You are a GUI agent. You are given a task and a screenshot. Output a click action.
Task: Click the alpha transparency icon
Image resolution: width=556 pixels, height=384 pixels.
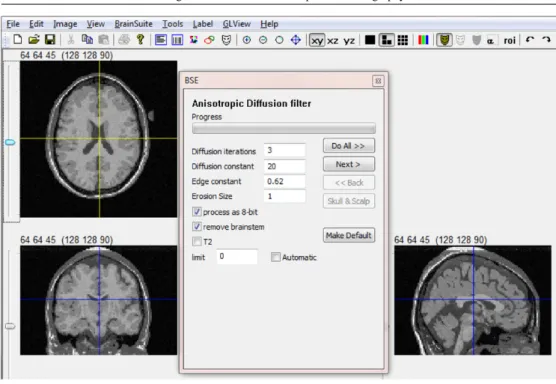490,41
